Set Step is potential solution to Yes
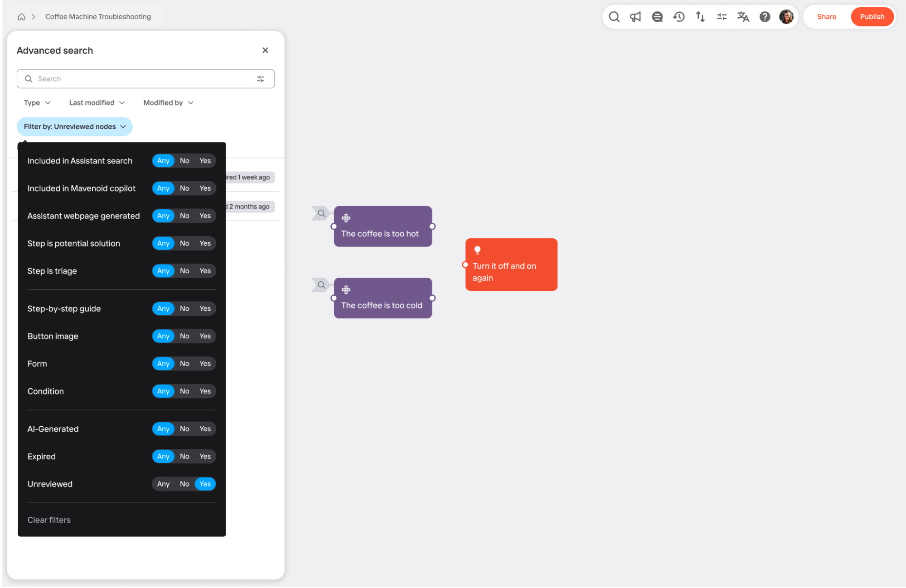 (205, 244)
